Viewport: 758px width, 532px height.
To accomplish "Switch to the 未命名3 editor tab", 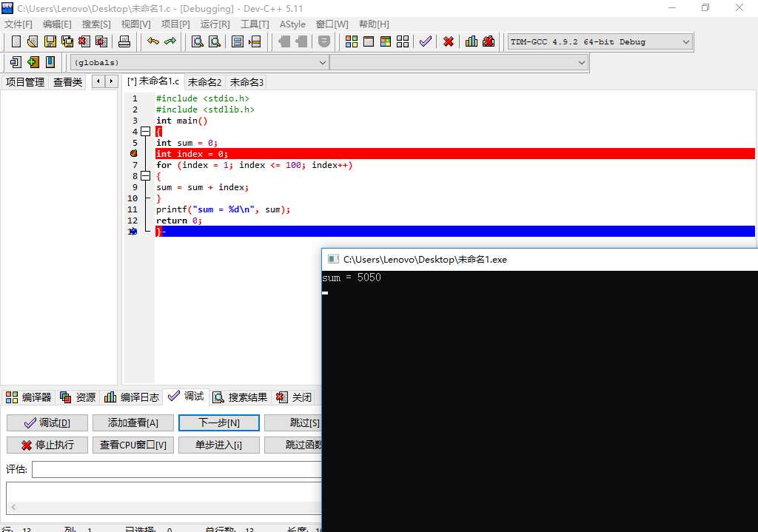I will [x=246, y=82].
